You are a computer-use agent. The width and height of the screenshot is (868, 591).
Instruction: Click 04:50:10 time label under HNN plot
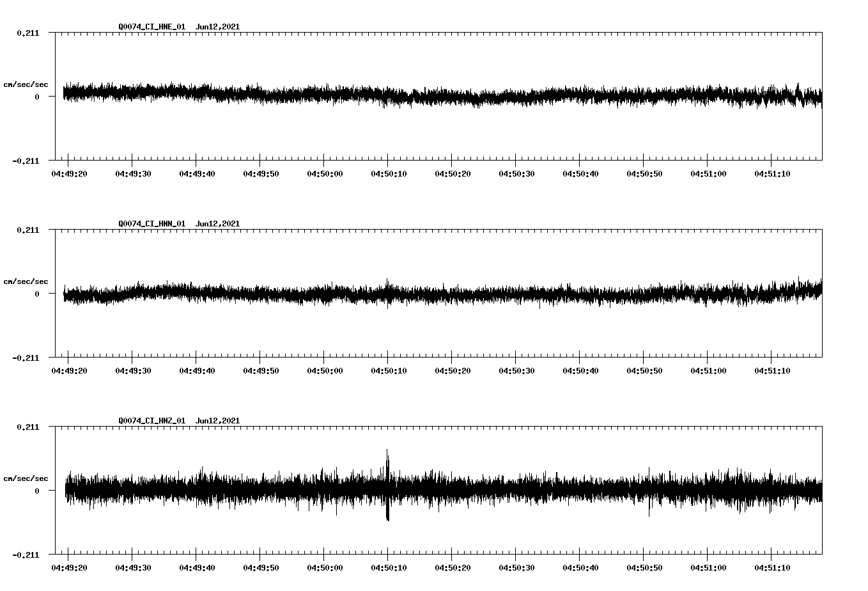[x=389, y=371]
